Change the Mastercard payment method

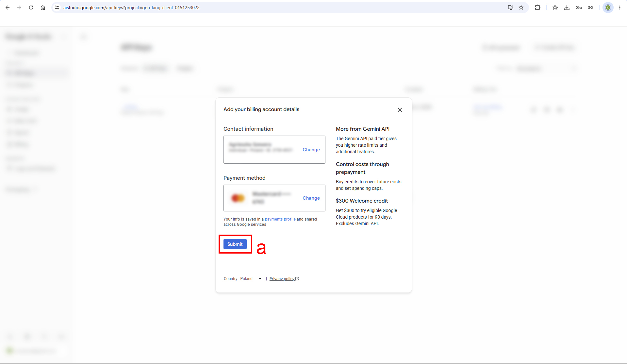pos(311,198)
